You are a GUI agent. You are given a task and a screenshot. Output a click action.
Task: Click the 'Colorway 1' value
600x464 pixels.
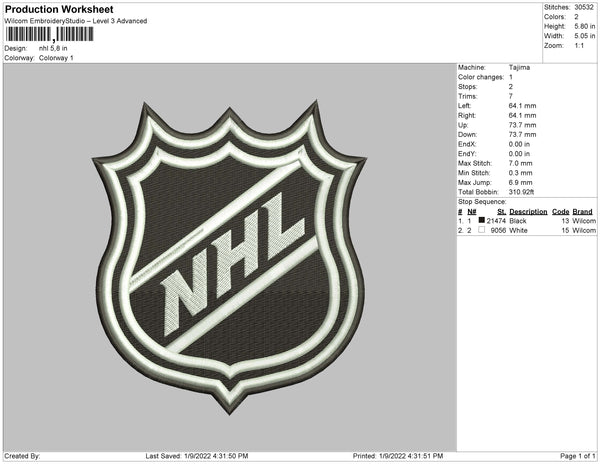pos(56,58)
